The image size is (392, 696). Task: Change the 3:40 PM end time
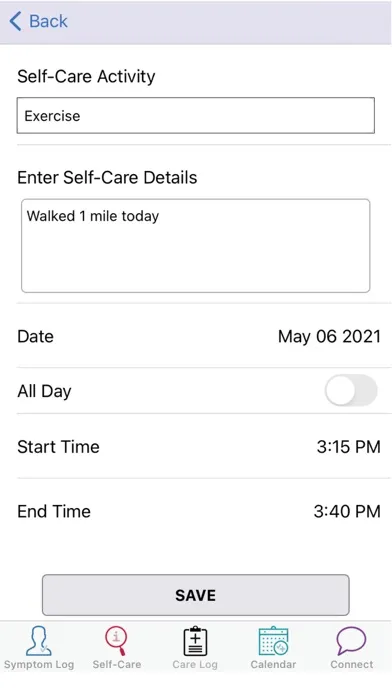point(347,511)
